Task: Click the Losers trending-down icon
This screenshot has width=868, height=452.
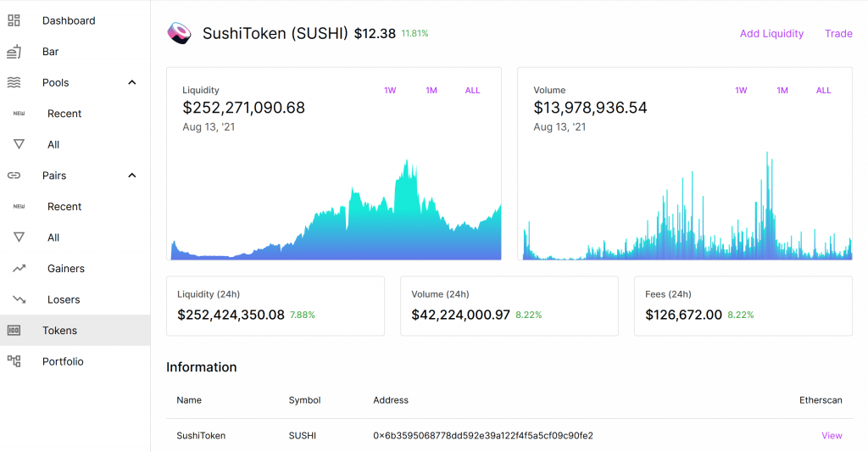Action: pos(19,299)
